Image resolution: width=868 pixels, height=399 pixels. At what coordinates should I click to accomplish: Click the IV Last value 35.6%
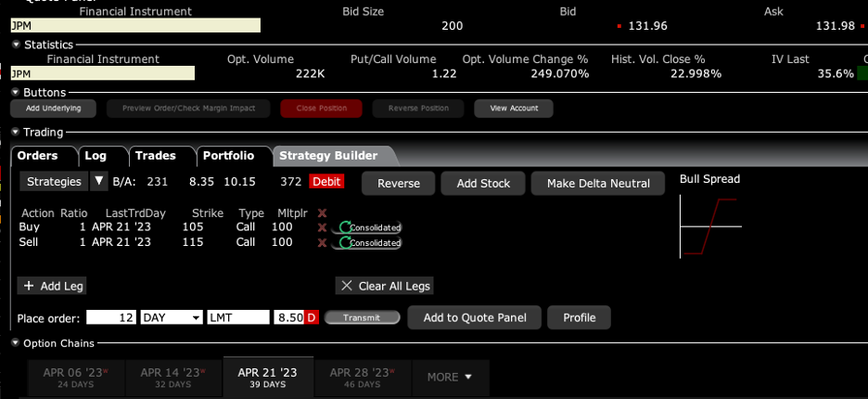[836, 73]
